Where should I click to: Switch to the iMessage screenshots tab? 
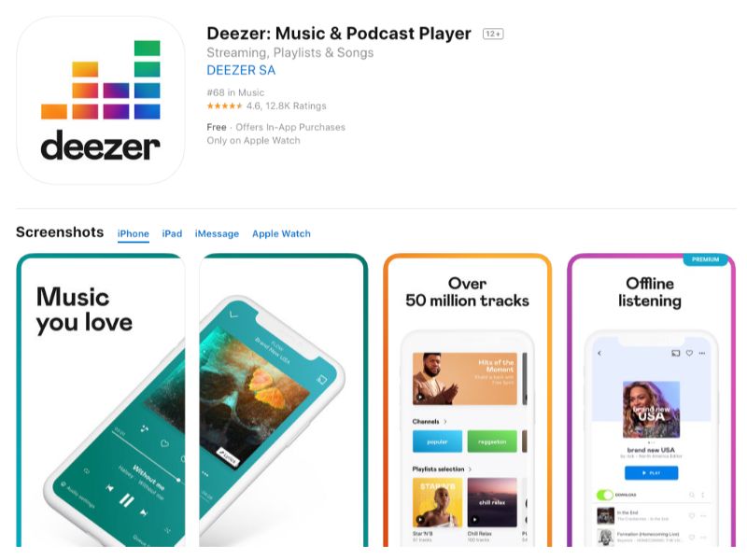click(x=217, y=234)
